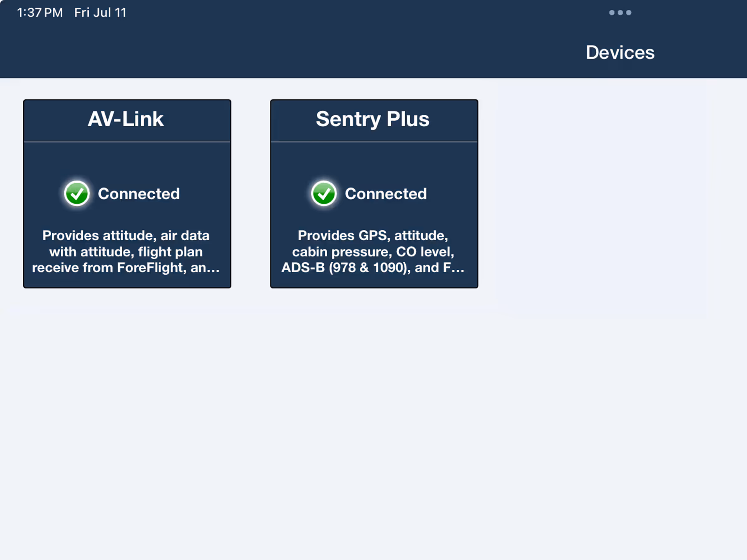Tap the 'Provides attitude, air data' description
747x560 pixels.
click(126, 251)
